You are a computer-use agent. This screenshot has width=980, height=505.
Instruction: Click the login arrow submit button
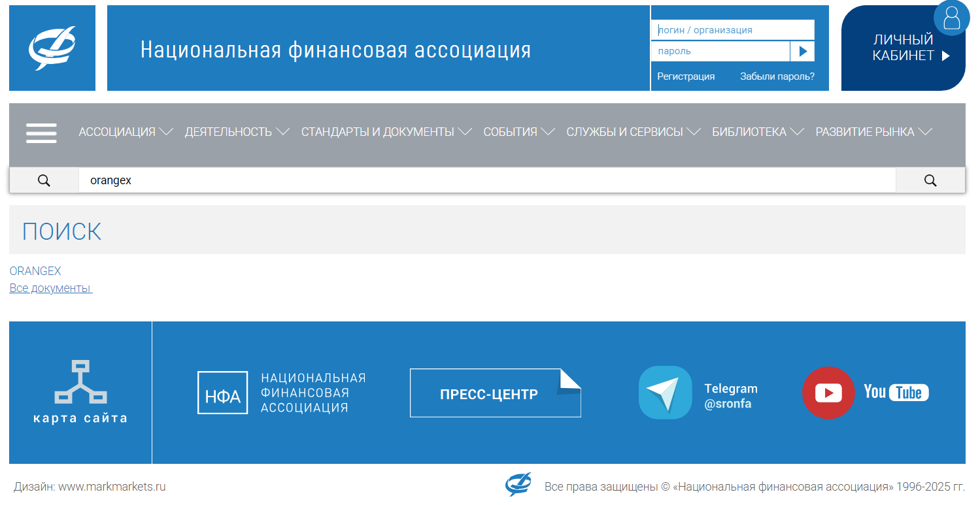[803, 51]
